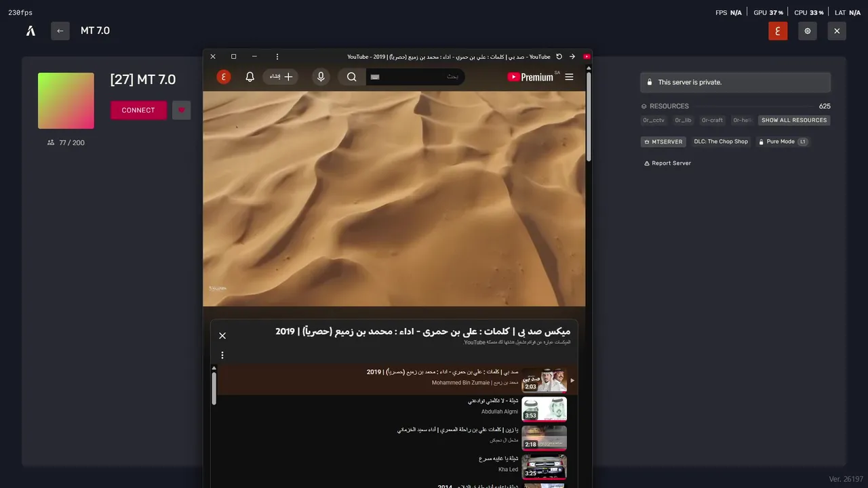Open the YouTube hamburger guide menu
Viewport: 868px width, 488px height.
point(569,77)
